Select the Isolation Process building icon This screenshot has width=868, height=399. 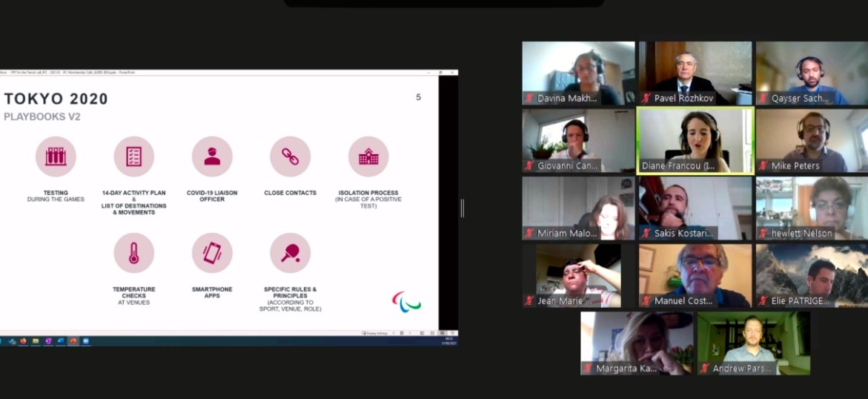coord(368,156)
